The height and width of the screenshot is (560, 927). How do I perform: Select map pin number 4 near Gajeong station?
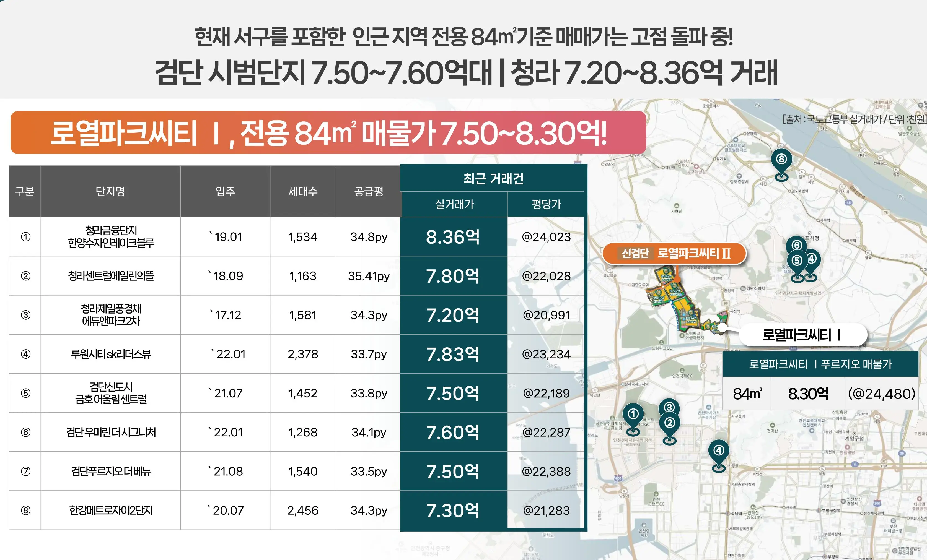pos(719,450)
